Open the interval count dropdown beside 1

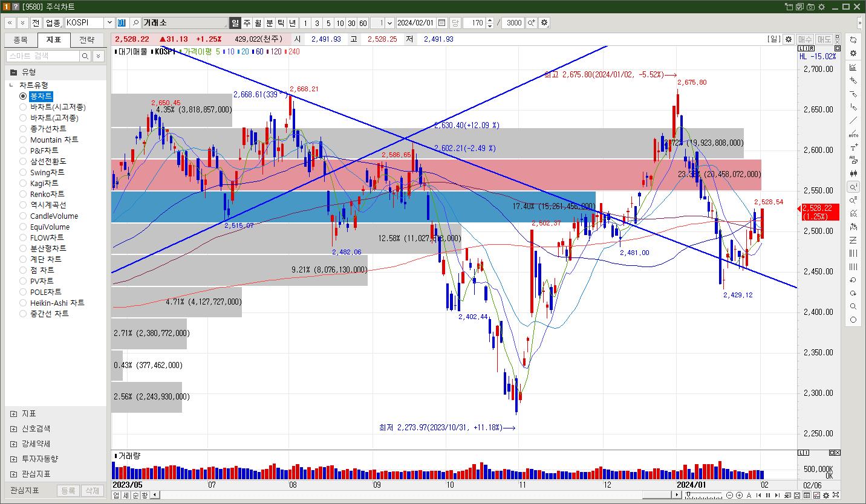[389, 23]
